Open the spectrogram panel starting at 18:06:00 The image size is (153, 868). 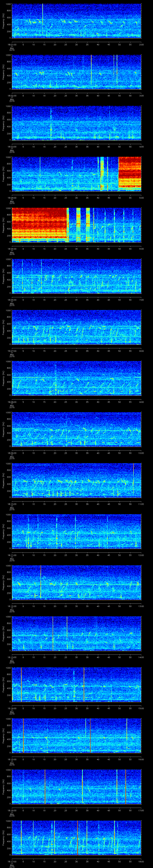(76, 276)
